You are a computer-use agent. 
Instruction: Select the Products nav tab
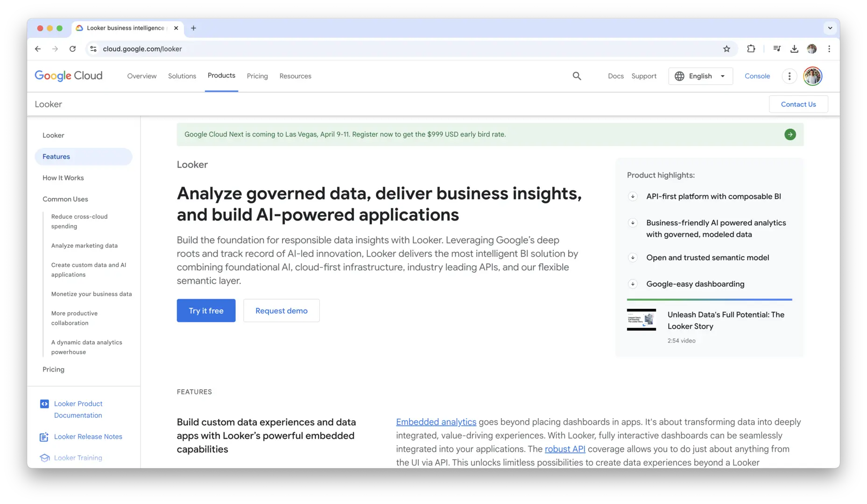click(221, 76)
